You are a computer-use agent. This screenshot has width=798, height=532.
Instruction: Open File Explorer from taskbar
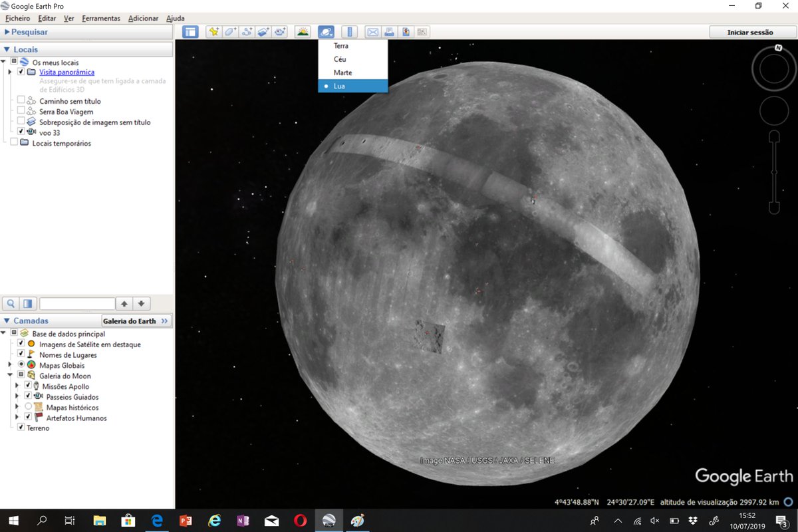100,521
